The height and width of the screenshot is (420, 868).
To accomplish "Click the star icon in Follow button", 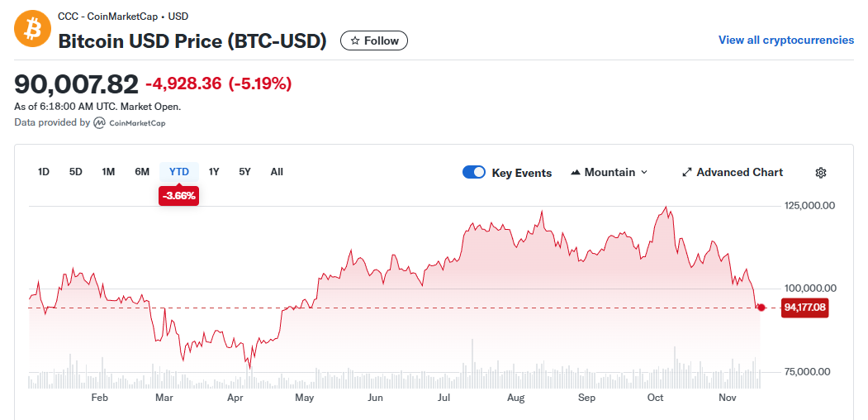I will [x=354, y=41].
